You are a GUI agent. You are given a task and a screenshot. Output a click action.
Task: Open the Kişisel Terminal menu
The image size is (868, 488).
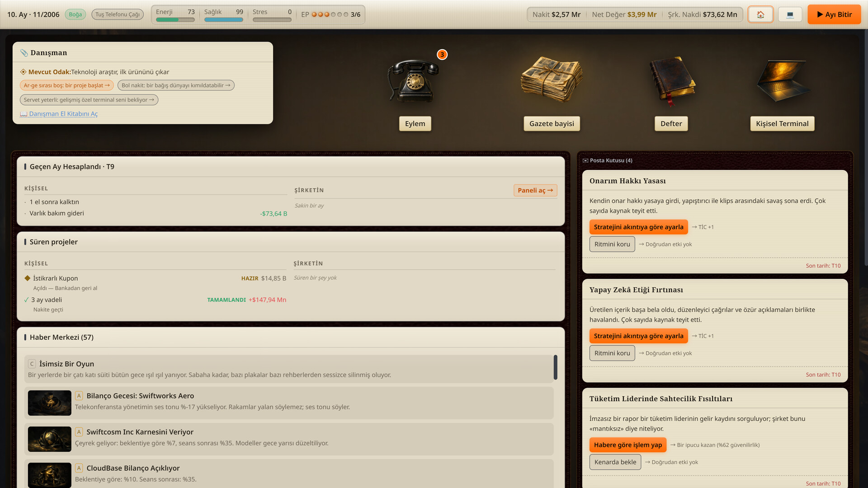[782, 123]
